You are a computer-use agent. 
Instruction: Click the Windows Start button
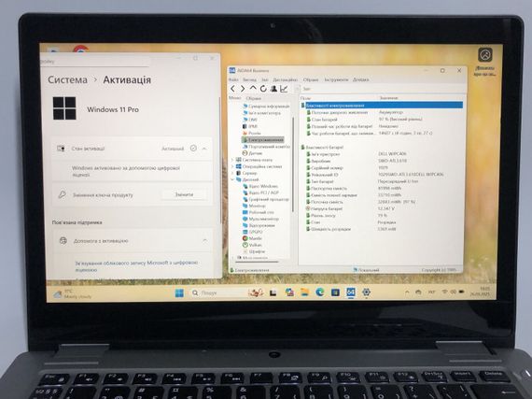point(179,292)
